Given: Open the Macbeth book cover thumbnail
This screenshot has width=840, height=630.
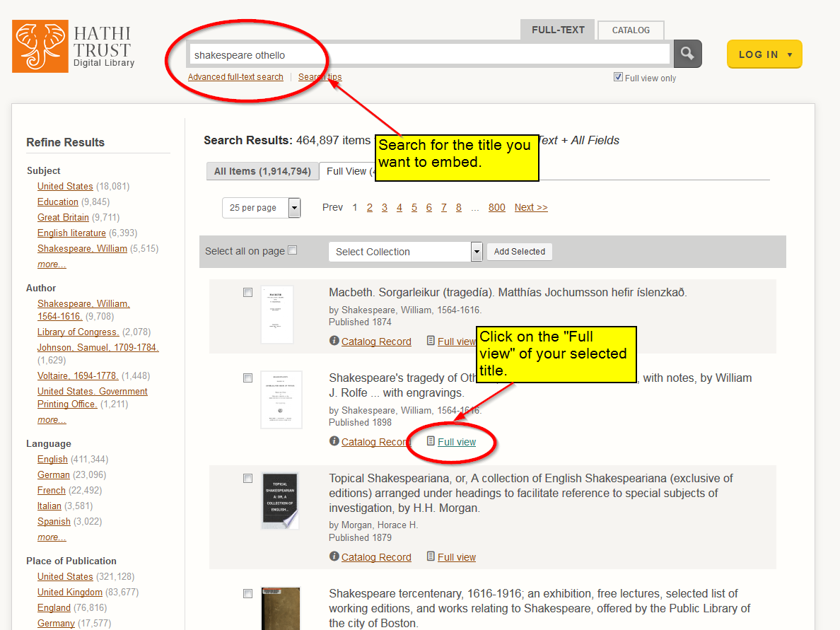Looking at the screenshot, I should [x=277, y=315].
